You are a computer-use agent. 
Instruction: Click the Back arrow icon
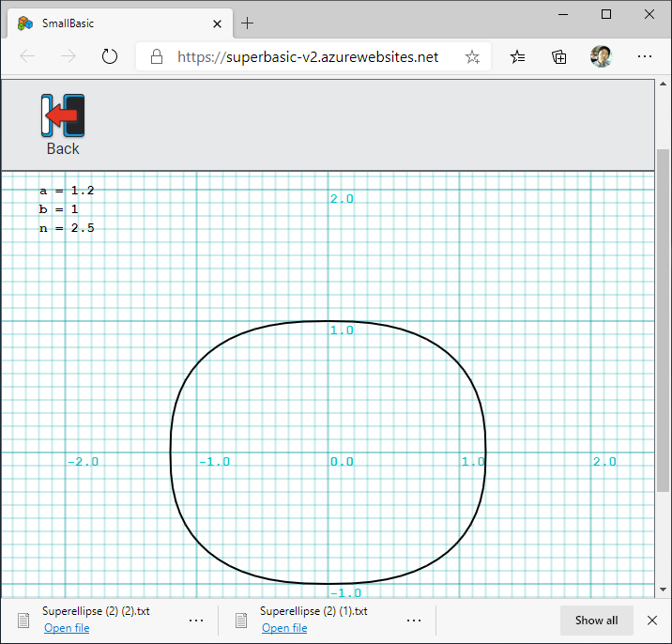(x=63, y=115)
